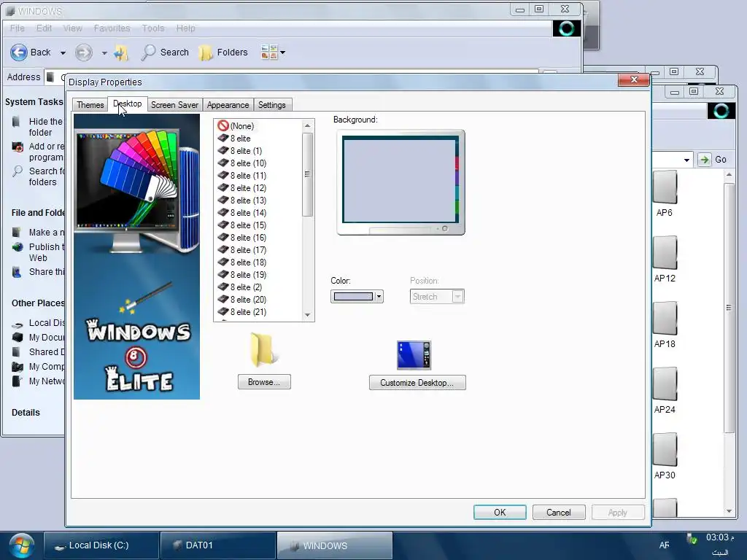Click the Forward arrow icon in WINDOWS explorer
The height and width of the screenshot is (560, 747).
pyautogui.click(x=84, y=52)
